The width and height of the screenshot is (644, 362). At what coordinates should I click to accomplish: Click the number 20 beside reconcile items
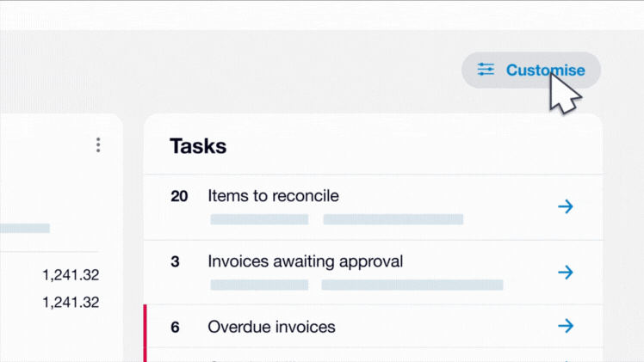click(179, 196)
